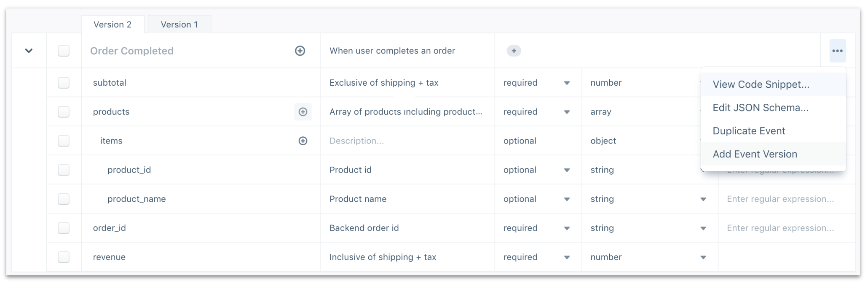Viewport: 868px width, 287px height.
Task: Click the three-dot more options button
Action: [837, 51]
